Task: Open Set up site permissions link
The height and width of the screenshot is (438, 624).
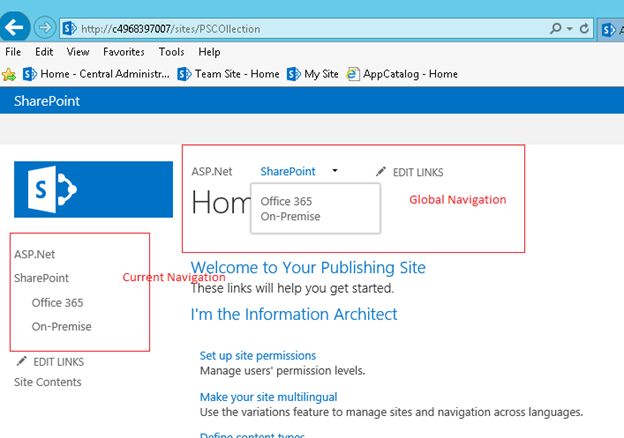Action: (257, 356)
